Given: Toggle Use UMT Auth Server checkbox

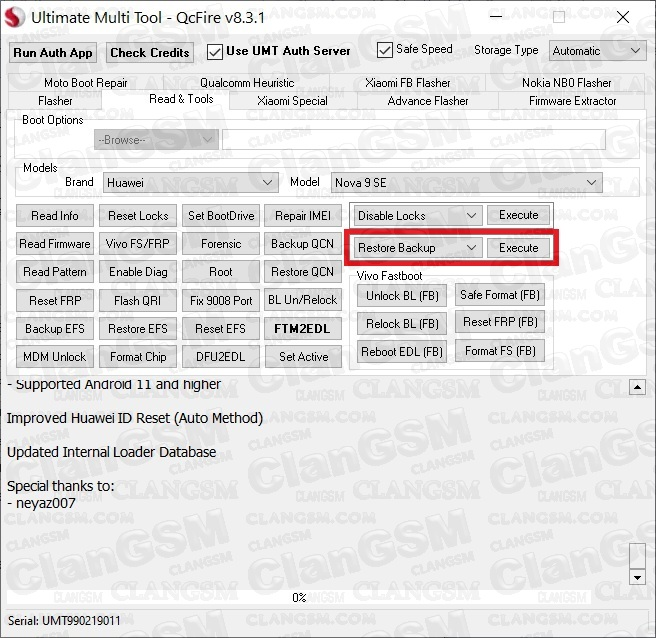Looking at the screenshot, I should (215, 52).
